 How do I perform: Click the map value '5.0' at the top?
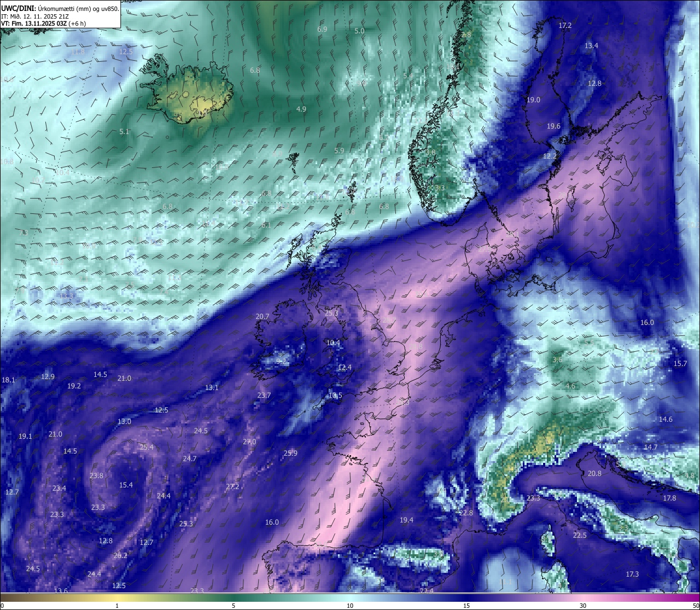[359, 31]
